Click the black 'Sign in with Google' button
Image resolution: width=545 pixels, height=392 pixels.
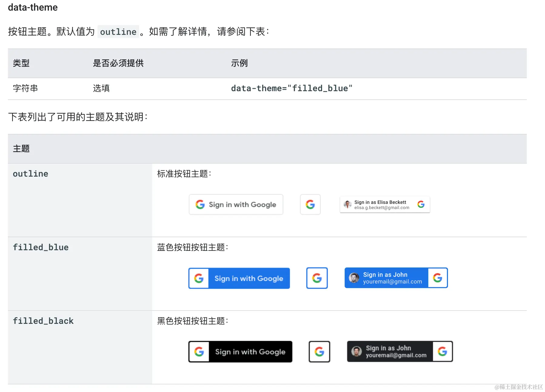click(x=240, y=352)
